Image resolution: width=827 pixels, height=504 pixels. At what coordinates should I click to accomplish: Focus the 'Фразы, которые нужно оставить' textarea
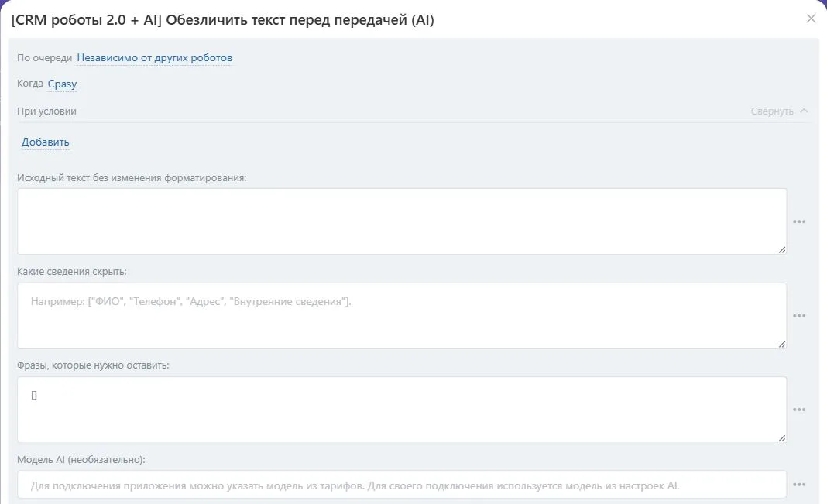tap(402, 410)
